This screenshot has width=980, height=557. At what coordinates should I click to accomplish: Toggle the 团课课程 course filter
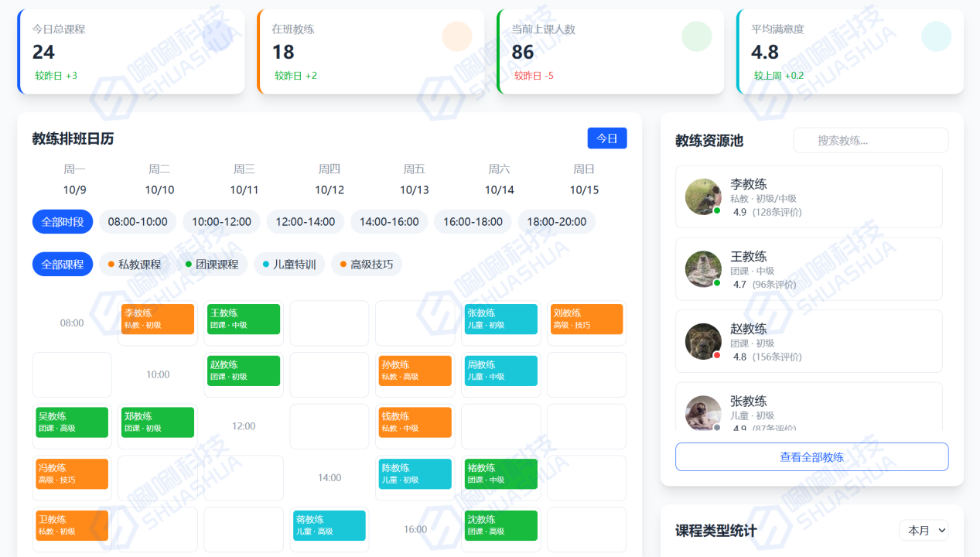click(x=212, y=265)
